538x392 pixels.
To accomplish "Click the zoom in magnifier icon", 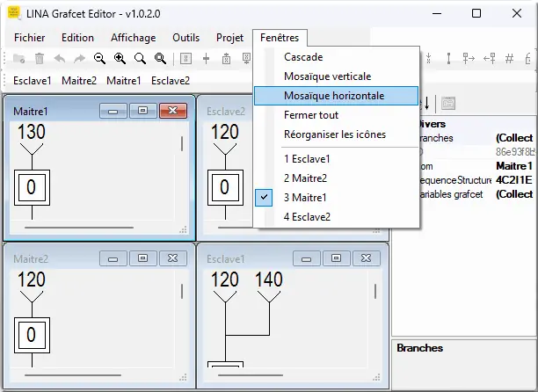I will click(120, 58).
